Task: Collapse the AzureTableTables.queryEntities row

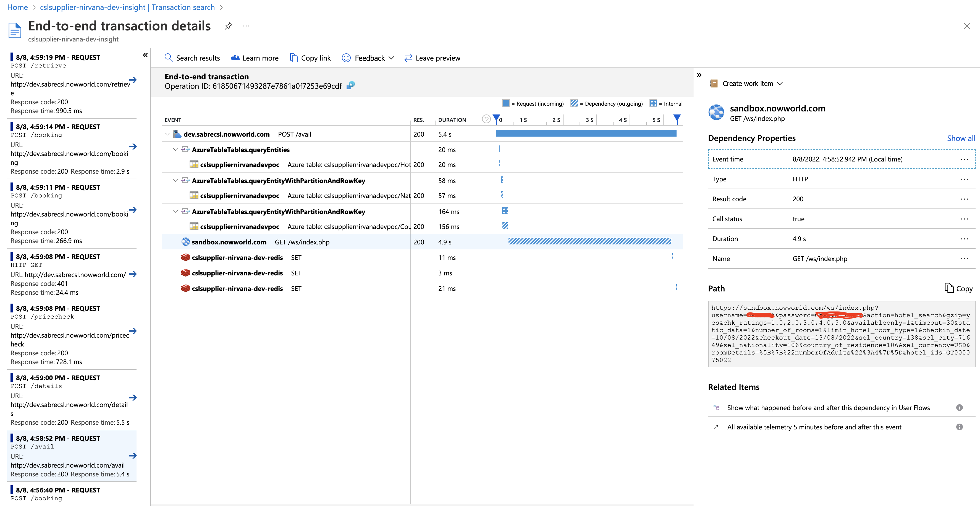Action: pos(176,149)
